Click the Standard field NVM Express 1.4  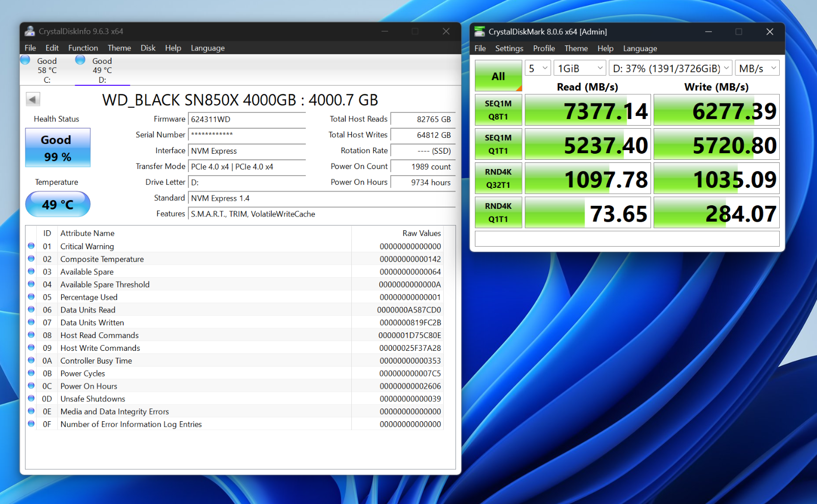[x=322, y=198]
